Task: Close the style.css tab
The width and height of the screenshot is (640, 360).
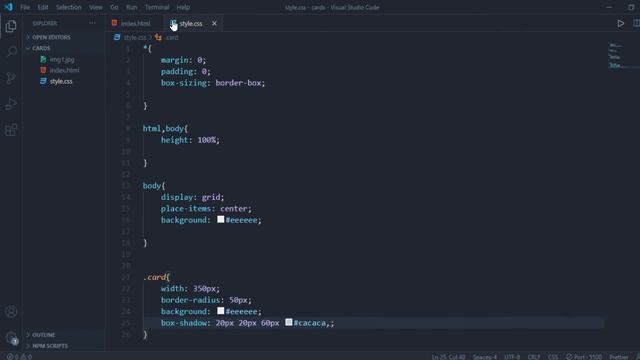Action: (x=214, y=24)
